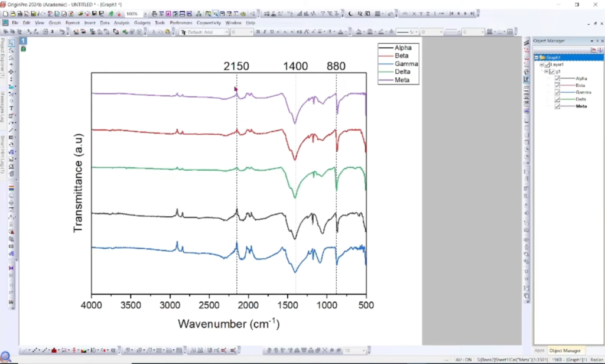Open the Project Explorer side panel tab

pyautogui.click(x=2, y=58)
